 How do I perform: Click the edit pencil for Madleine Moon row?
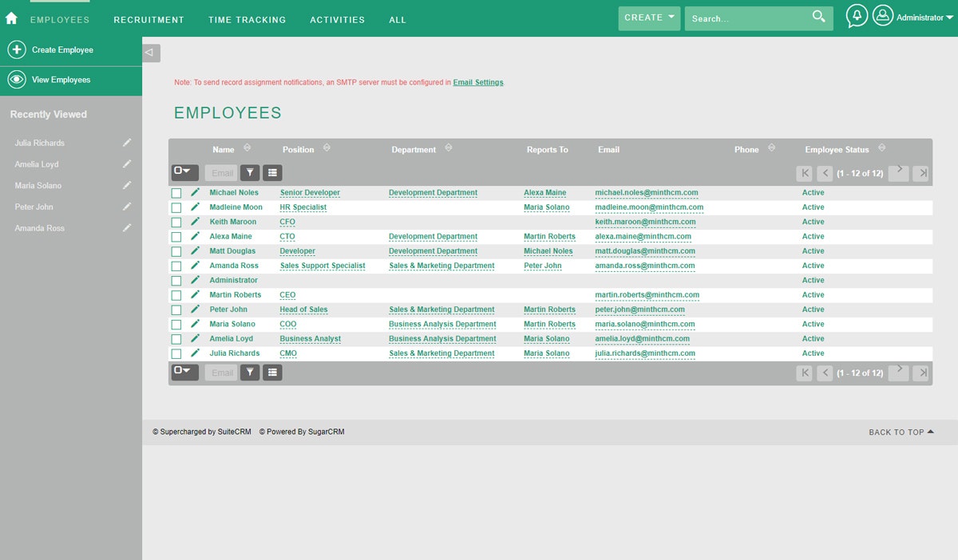[x=196, y=207]
